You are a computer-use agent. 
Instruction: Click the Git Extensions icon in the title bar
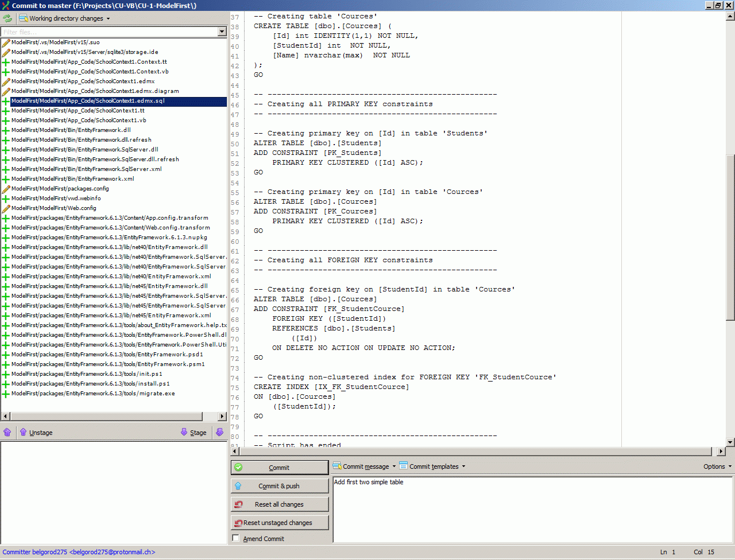coord(6,5)
